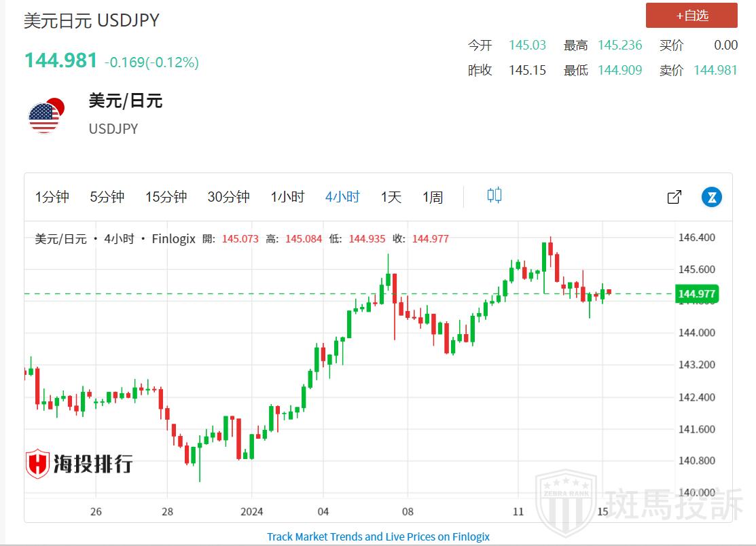Screen dimensions: 756x546
Task: Click the 最低 value 144.909
Action: pyautogui.click(x=620, y=71)
